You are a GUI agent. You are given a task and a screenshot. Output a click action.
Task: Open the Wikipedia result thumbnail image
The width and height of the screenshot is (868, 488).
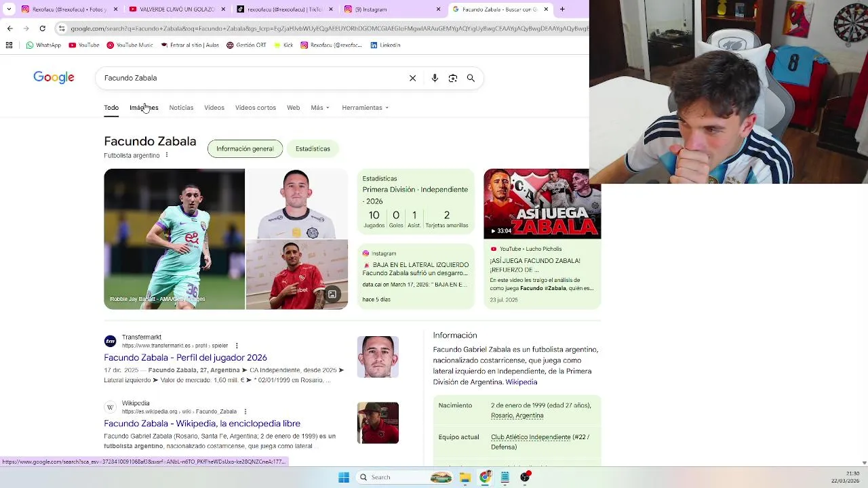378,423
